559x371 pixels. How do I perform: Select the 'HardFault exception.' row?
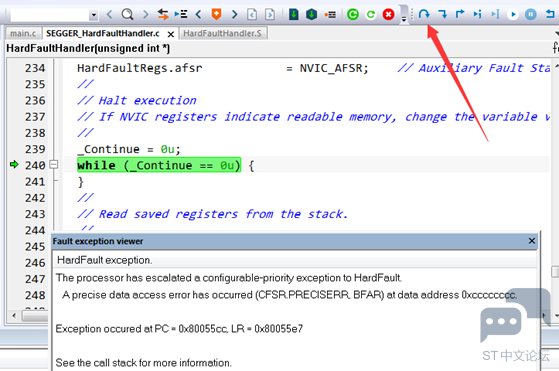(294, 260)
